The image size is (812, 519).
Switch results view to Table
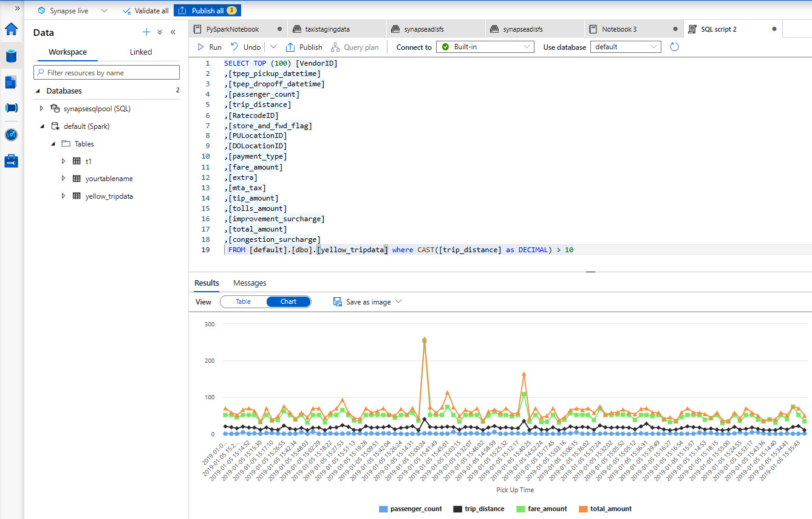(243, 301)
